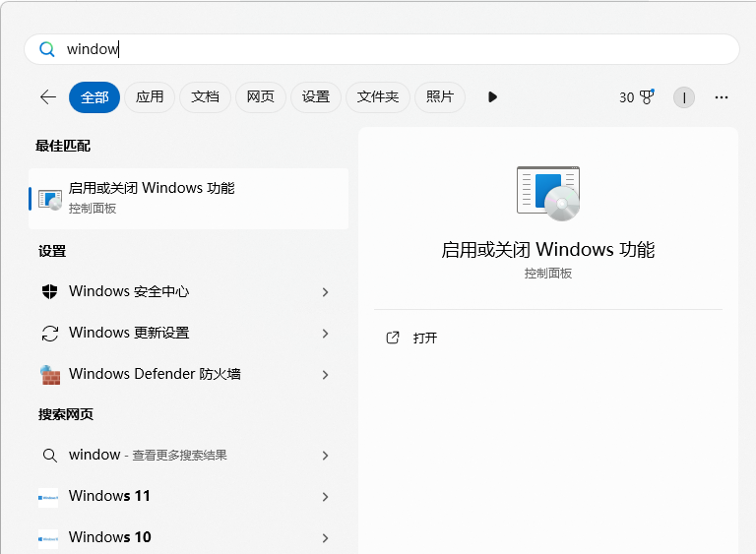Open the account avatar circle button
Image resolution: width=756 pixels, height=554 pixels.
click(684, 97)
